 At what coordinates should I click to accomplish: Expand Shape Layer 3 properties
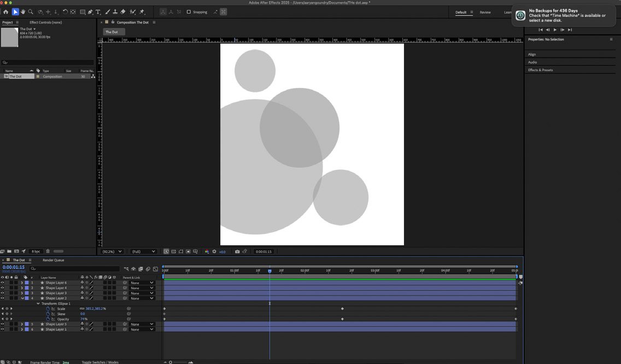[22, 293]
